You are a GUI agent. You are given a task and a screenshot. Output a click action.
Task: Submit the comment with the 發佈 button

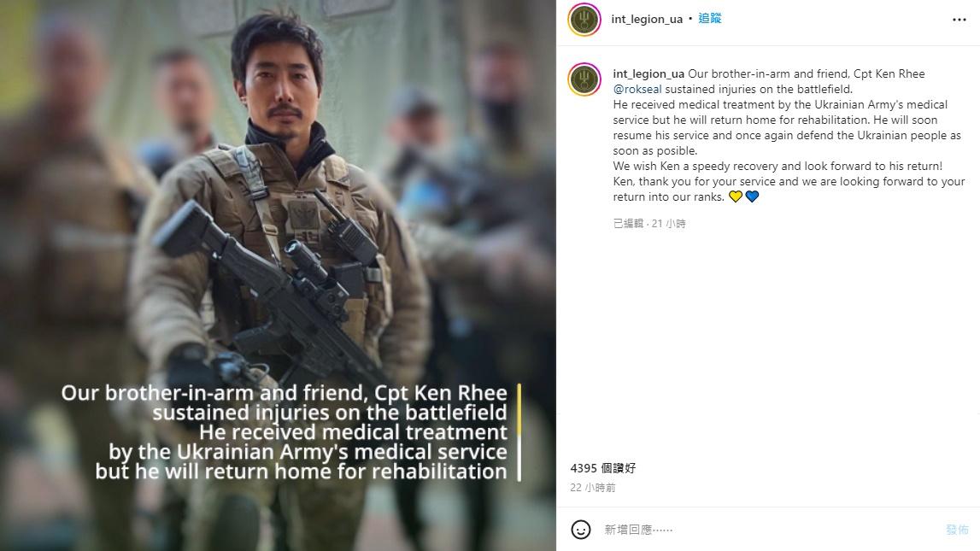[957, 530]
